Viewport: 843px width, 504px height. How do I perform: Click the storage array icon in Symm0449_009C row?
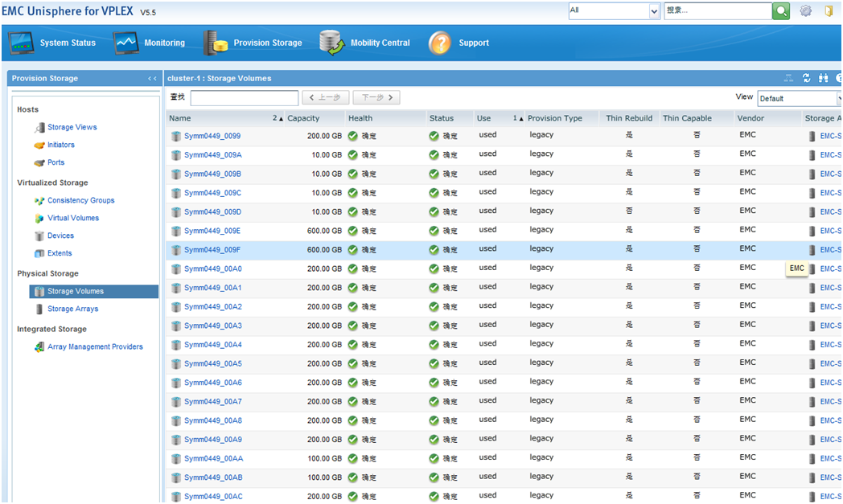tap(812, 193)
